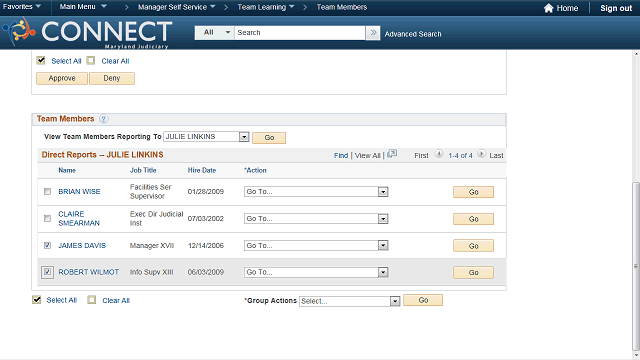Click top Clear All checkbox icon
Viewport: 640px width, 360px height.
pyautogui.click(x=91, y=60)
